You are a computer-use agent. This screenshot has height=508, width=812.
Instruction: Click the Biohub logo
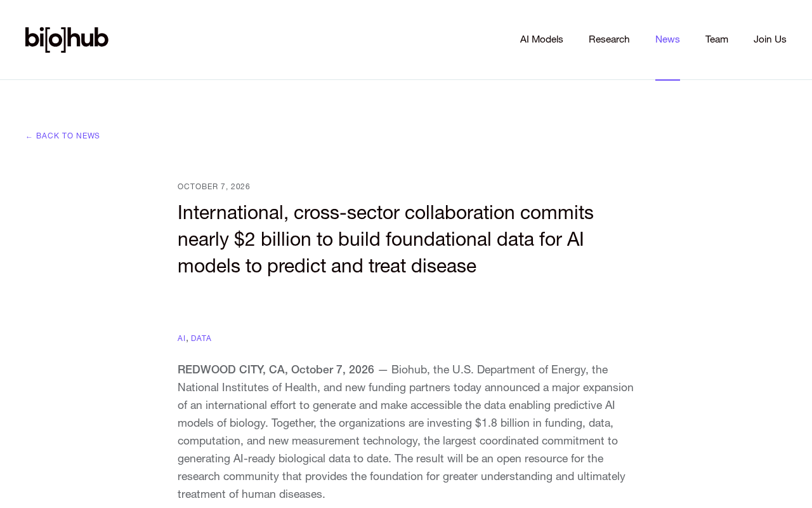click(67, 39)
